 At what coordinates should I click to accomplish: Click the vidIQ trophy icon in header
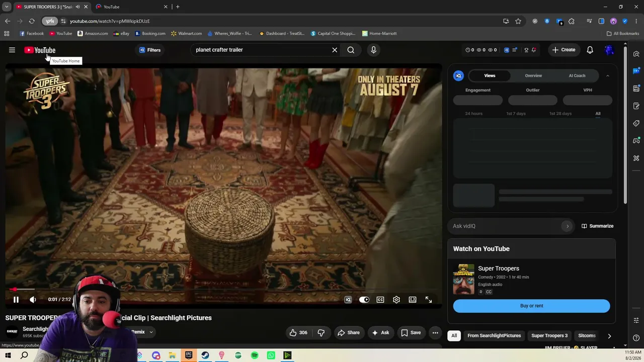point(526,50)
